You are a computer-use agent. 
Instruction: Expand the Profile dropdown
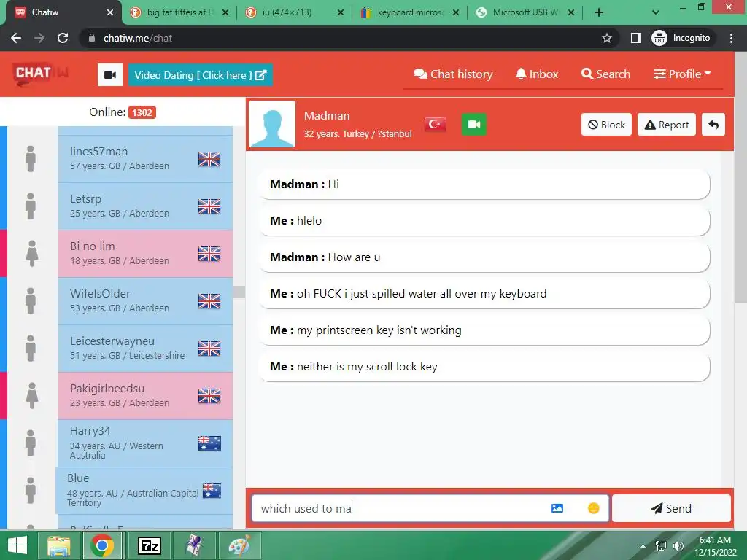click(682, 74)
